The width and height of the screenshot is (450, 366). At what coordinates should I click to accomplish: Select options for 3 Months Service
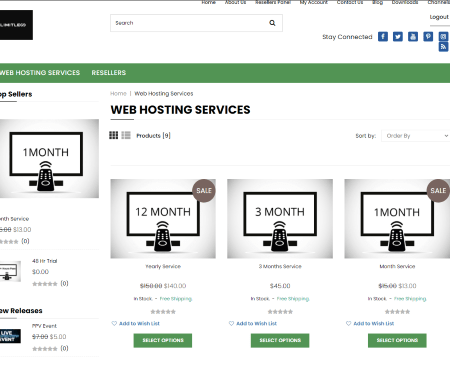click(280, 340)
